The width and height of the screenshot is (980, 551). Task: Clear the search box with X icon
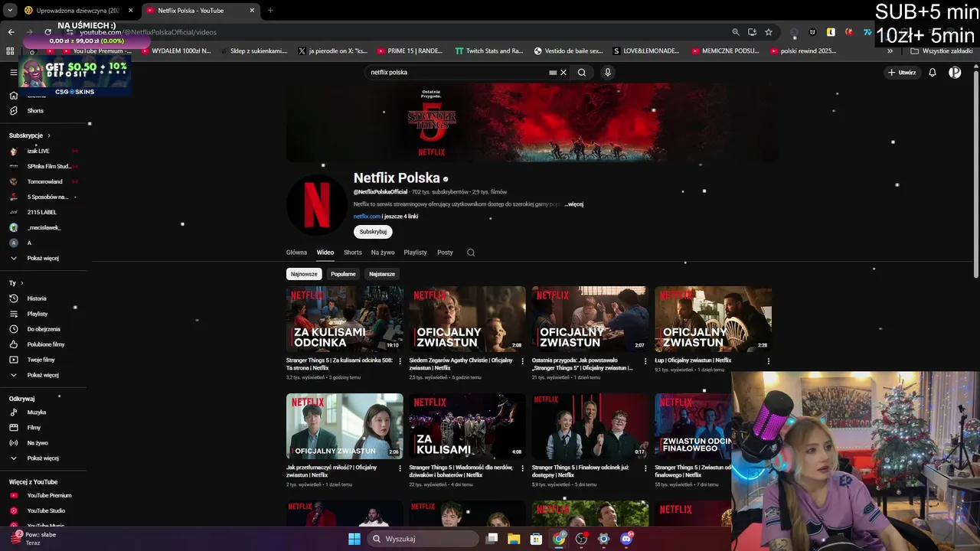pyautogui.click(x=563, y=72)
